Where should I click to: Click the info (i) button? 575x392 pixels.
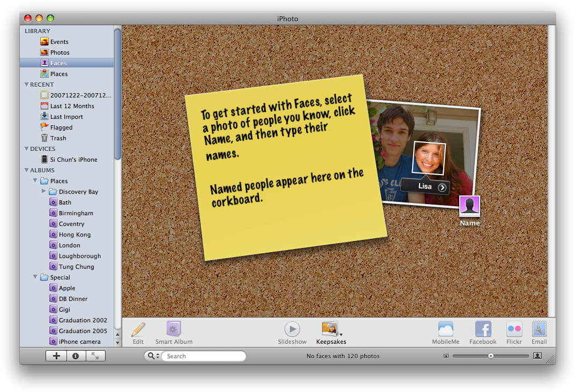76,356
